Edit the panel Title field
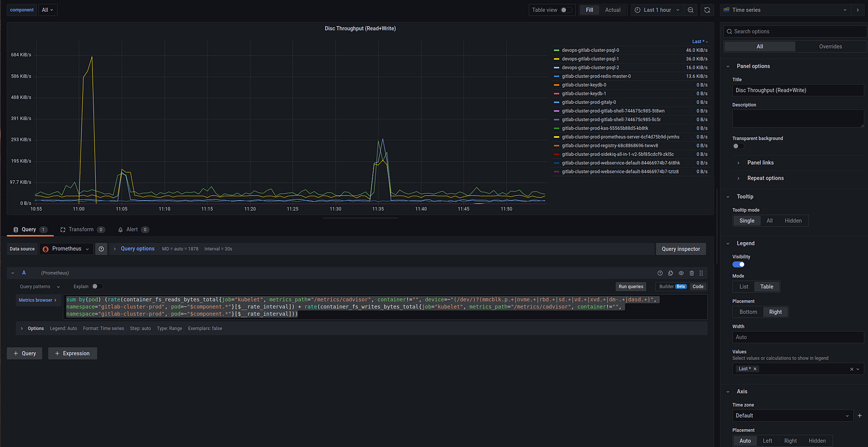The image size is (868, 447). tap(798, 90)
